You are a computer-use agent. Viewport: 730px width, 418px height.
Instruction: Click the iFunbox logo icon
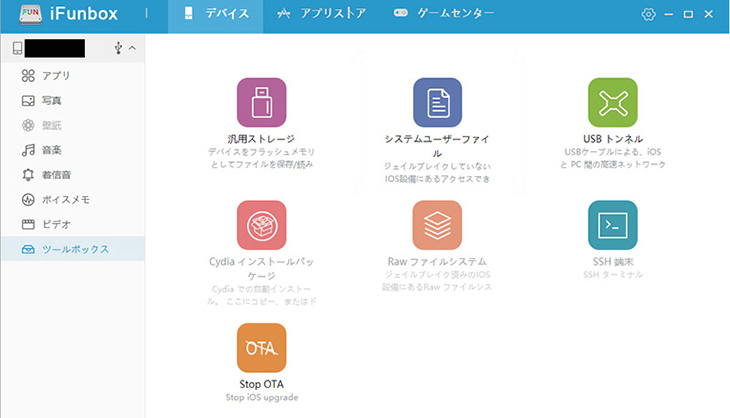tap(31, 13)
